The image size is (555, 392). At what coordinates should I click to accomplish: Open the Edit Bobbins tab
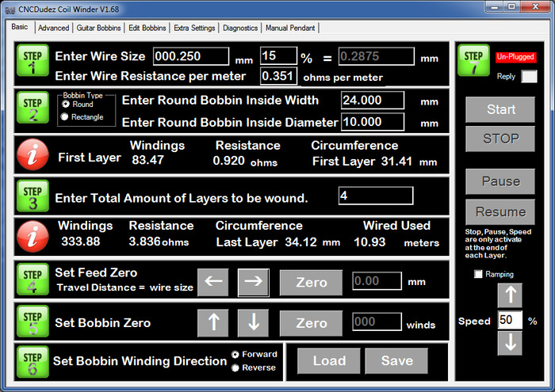(x=147, y=28)
